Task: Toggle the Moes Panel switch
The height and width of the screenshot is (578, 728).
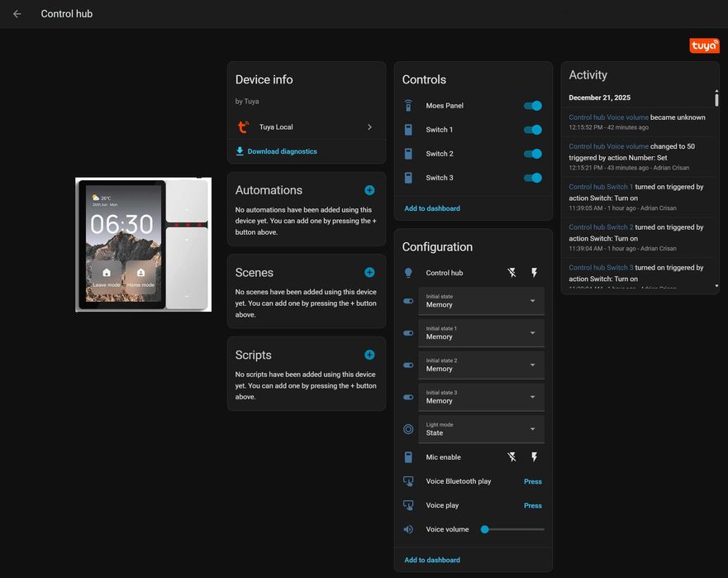Action: click(x=533, y=106)
